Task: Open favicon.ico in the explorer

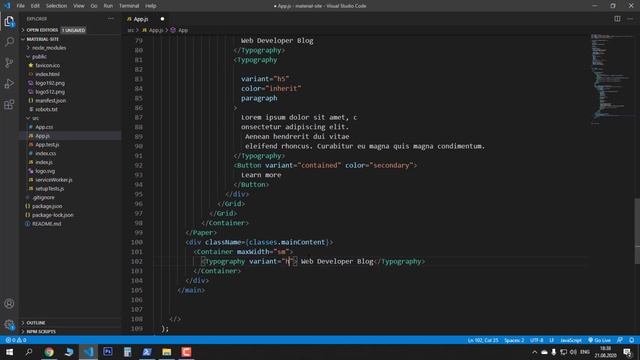Action: [47, 65]
